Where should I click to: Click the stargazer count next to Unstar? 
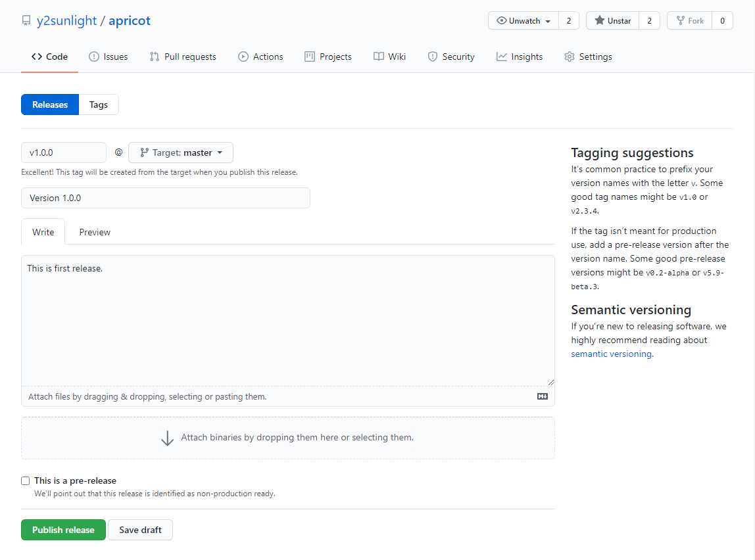649,21
